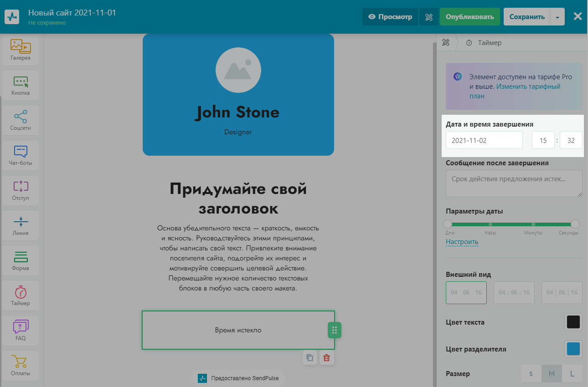Duplicate the timer block with copy icon
Screen dimensions: 588x387
(310, 358)
